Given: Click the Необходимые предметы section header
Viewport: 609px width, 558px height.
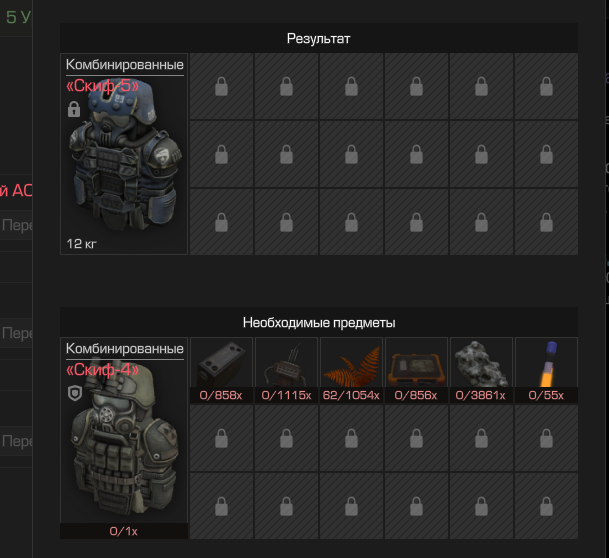Looking at the screenshot, I should (319, 322).
